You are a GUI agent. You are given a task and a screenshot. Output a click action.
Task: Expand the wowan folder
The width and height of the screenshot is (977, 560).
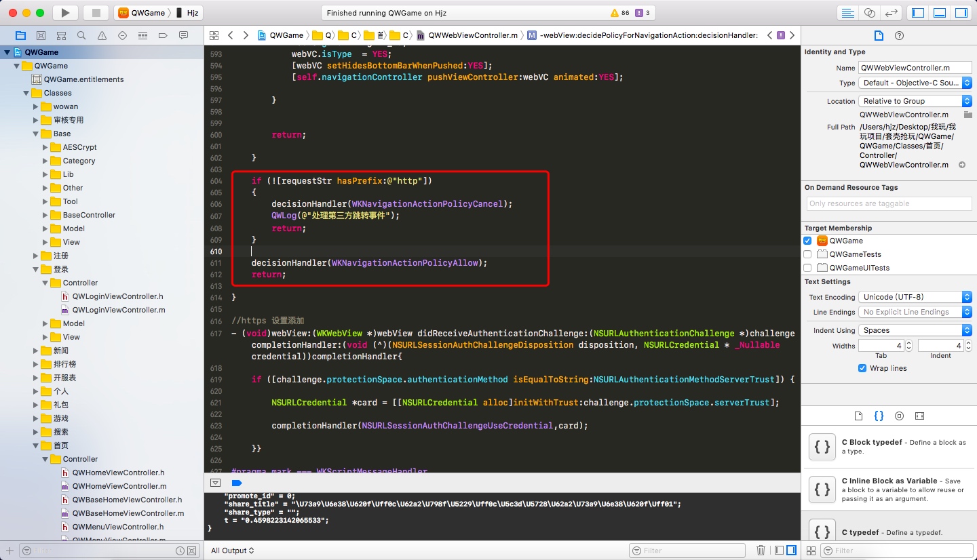(36, 106)
